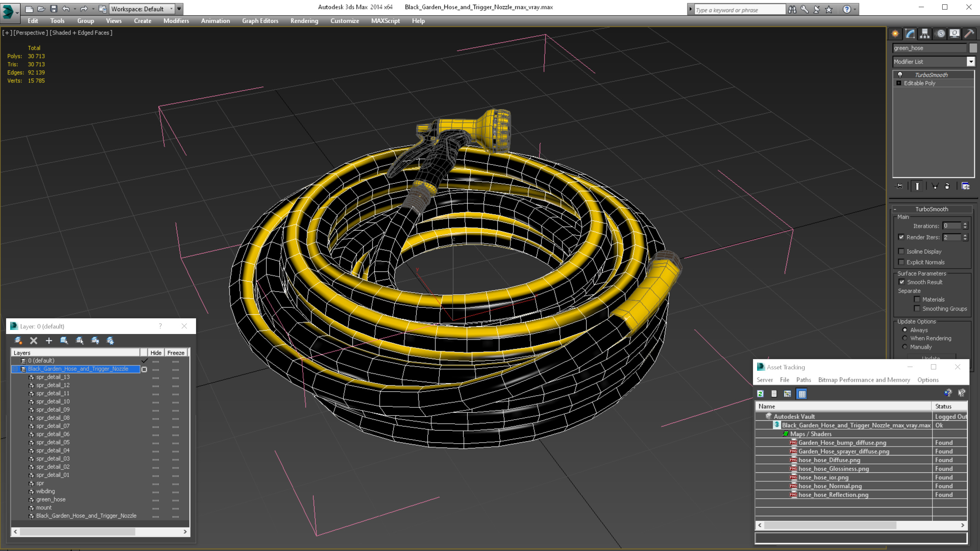Click Create New Layer icon
Image resolution: width=980 pixels, height=551 pixels.
18,340
